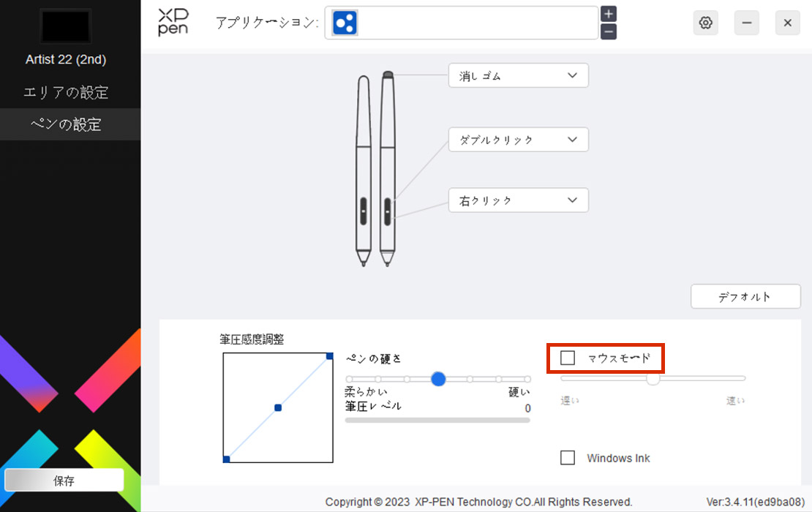Viewport: 812px width, 512px height.
Task: Click the デフォルト button
Action: point(745,297)
